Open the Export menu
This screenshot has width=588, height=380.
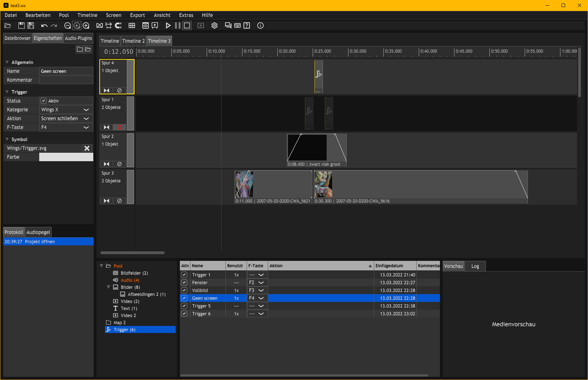tap(137, 15)
